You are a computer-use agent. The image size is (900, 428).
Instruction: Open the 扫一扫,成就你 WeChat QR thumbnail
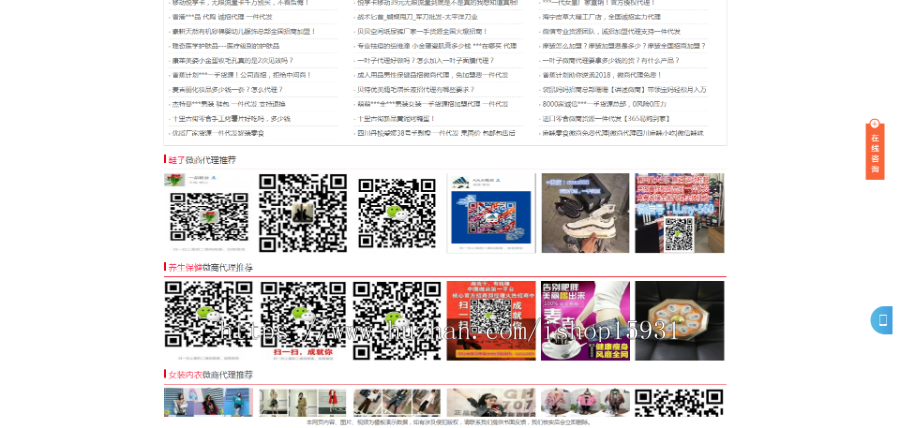click(302, 321)
